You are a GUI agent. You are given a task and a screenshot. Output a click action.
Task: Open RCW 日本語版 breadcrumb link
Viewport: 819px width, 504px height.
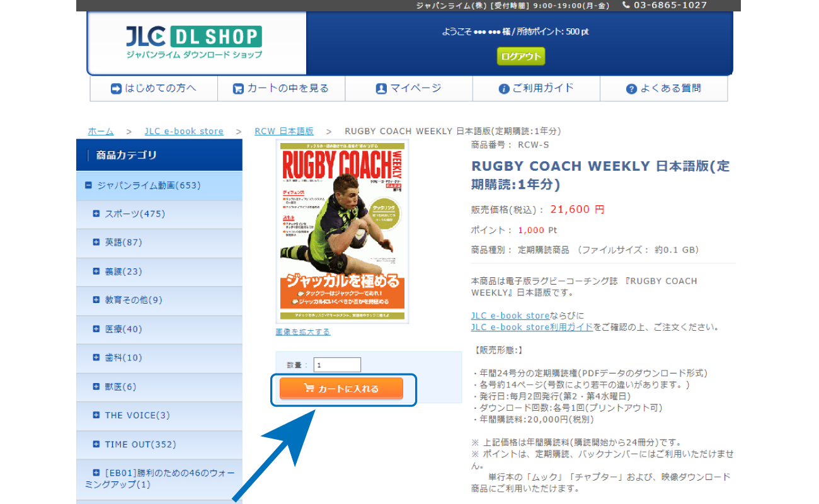[284, 131]
